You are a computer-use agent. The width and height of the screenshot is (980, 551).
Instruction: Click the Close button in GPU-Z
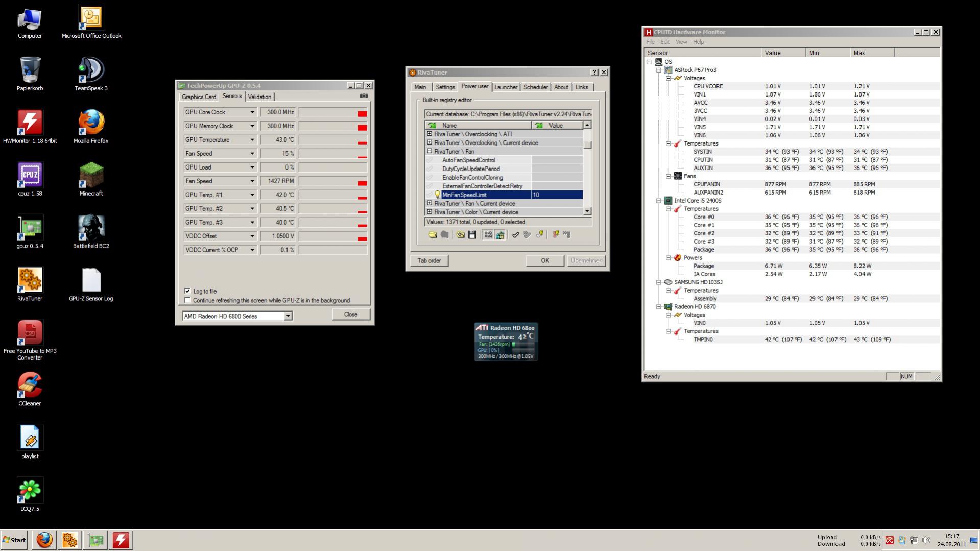pyautogui.click(x=351, y=315)
